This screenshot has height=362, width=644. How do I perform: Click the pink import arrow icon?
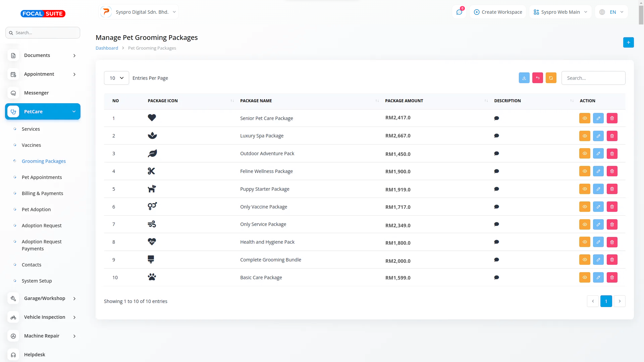click(537, 78)
